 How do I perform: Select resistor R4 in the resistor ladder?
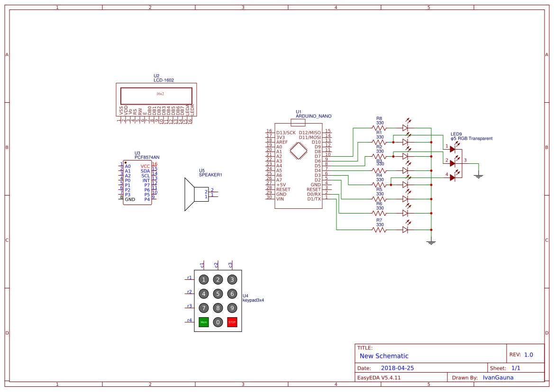pos(378,185)
